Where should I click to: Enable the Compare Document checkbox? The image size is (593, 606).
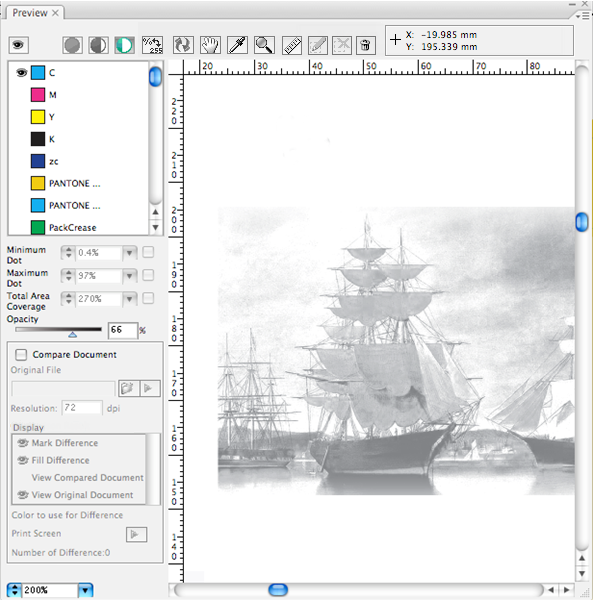coord(21,354)
